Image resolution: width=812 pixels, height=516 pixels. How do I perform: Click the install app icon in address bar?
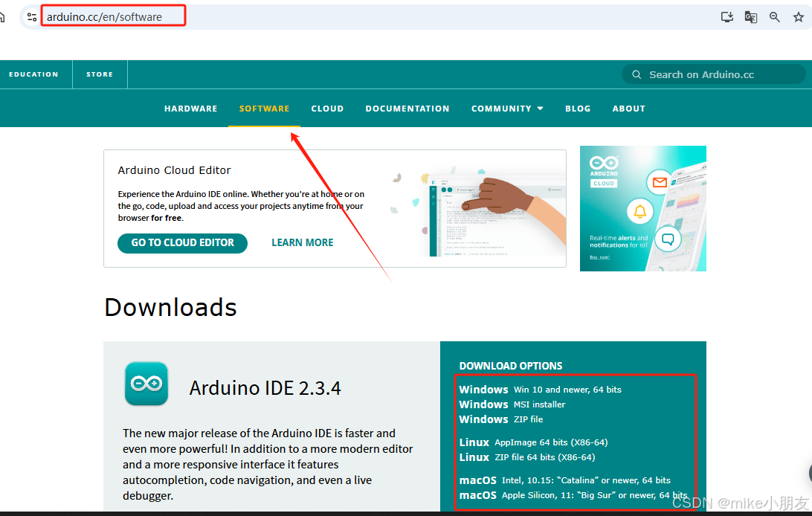(x=727, y=17)
